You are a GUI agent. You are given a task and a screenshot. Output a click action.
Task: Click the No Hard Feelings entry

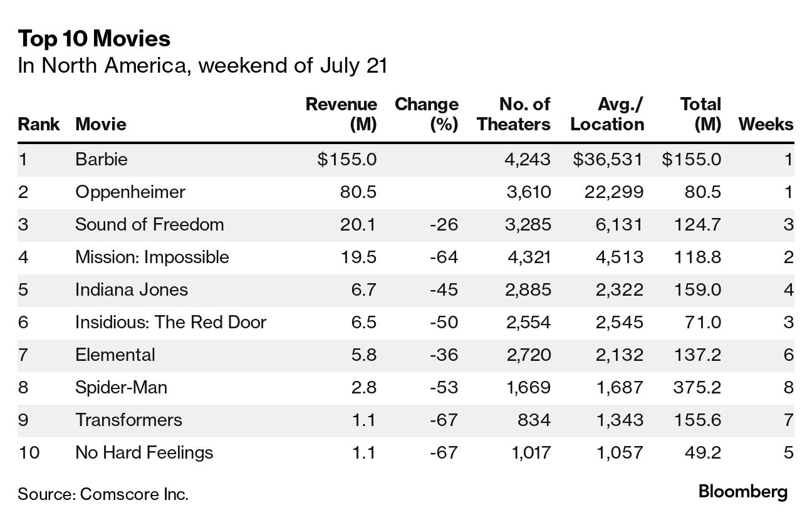(x=144, y=452)
